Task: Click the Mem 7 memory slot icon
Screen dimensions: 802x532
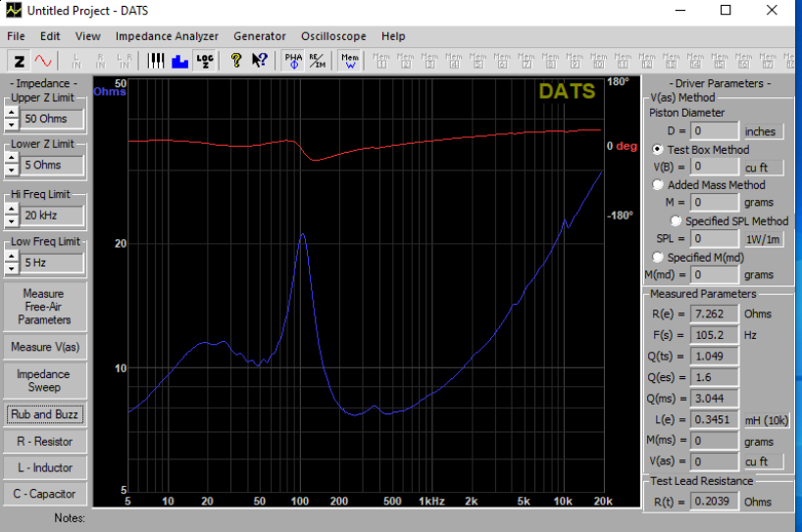Action: click(x=526, y=62)
